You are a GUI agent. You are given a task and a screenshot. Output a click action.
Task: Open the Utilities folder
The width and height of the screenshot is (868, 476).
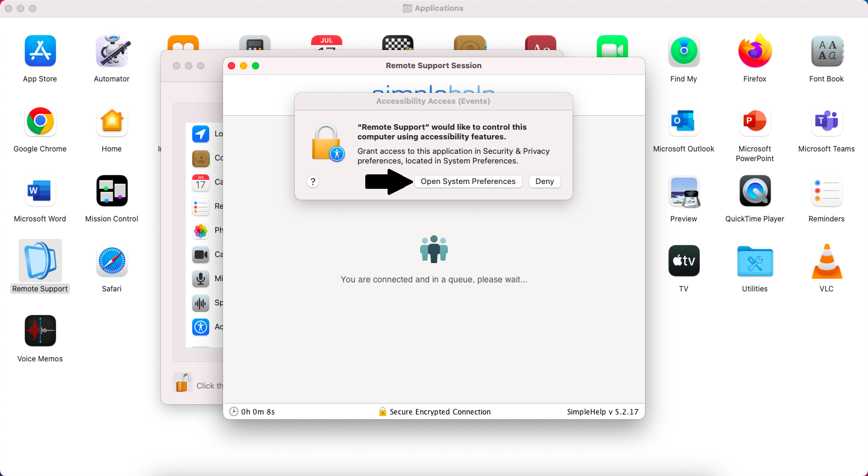pyautogui.click(x=755, y=261)
